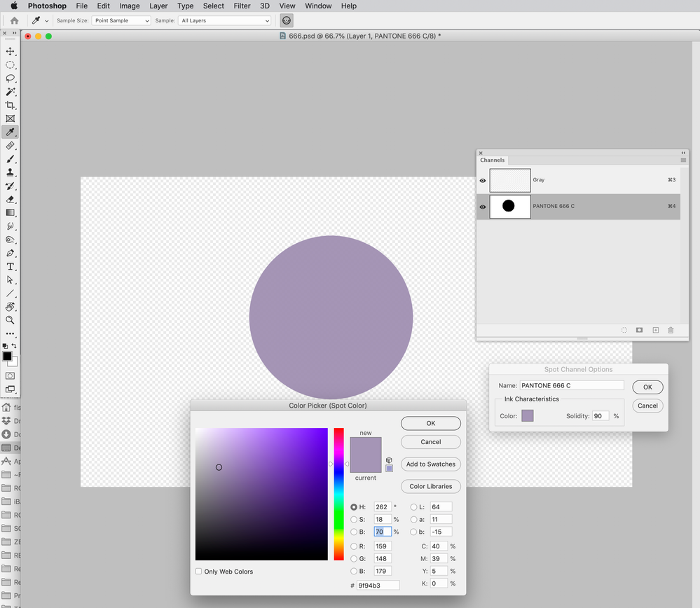Viewport: 700px width, 608px height.
Task: Select the Smudge tool
Action: coord(10,226)
